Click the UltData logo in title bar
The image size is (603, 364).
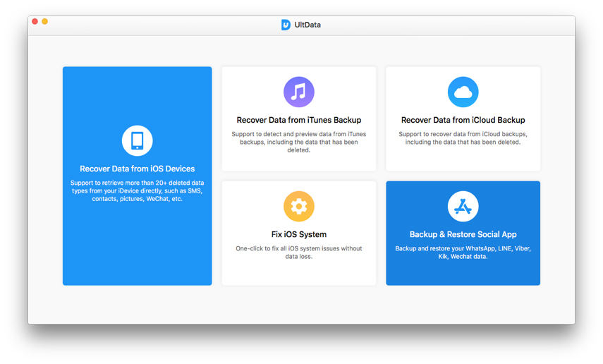coord(286,25)
